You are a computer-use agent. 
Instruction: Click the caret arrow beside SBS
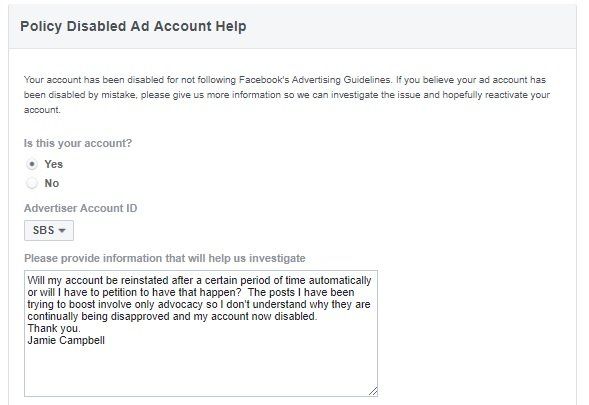[62, 231]
